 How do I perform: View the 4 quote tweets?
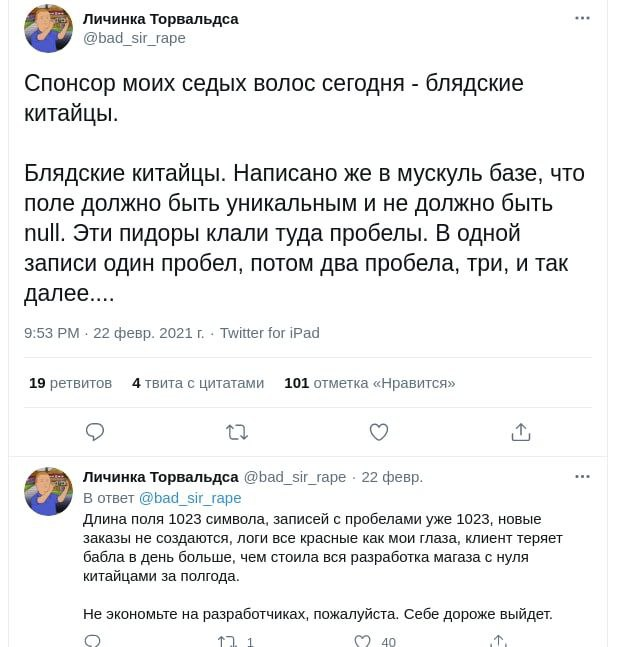[198, 382]
